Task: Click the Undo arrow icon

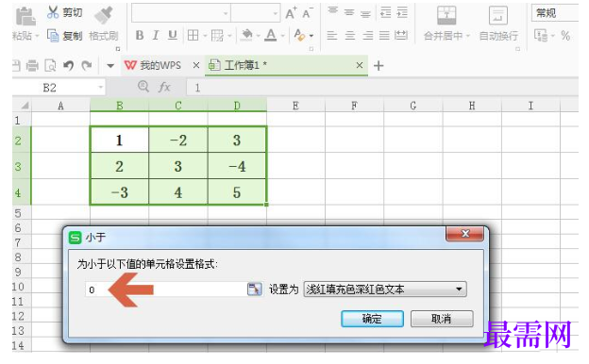Action: (x=68, y=66)
